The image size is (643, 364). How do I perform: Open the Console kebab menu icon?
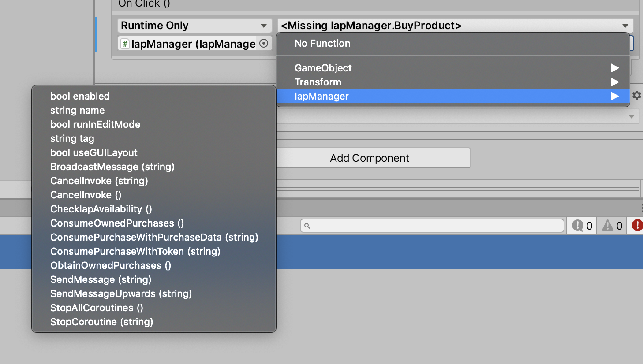point(640,208)
